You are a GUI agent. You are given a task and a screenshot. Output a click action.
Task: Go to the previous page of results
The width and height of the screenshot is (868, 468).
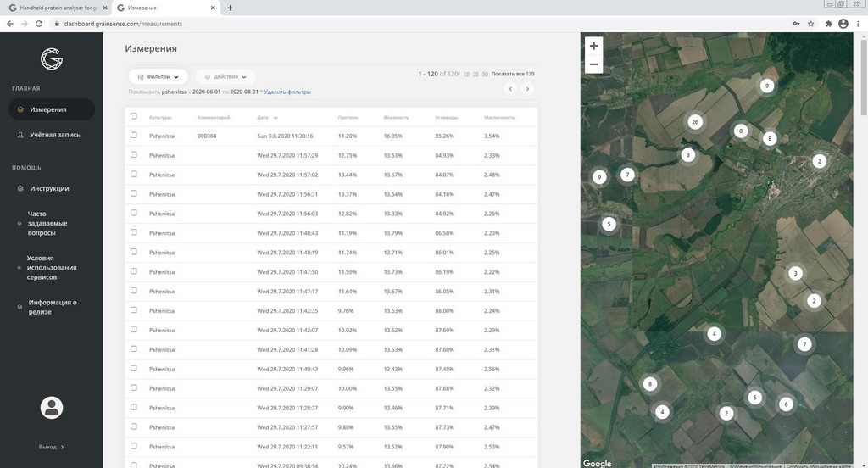pyautogui.click(x=509, y=88)
